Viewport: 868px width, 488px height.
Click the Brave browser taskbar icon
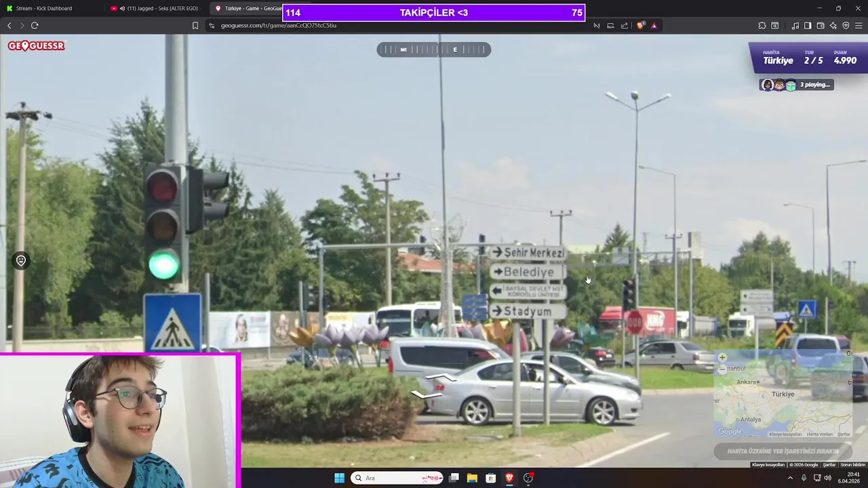coord(509,478)
